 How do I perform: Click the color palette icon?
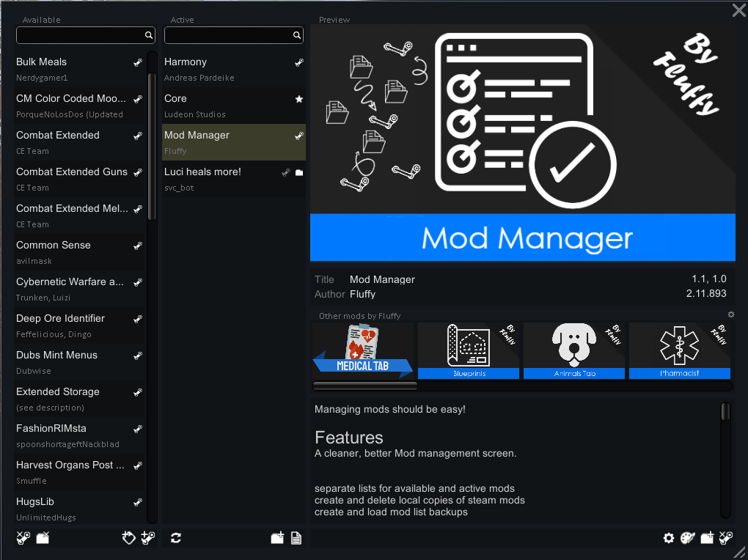coord(687,538)
